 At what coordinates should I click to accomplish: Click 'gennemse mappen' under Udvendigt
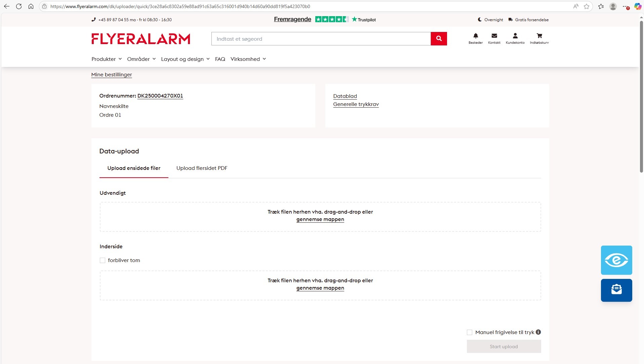point(320,219)
